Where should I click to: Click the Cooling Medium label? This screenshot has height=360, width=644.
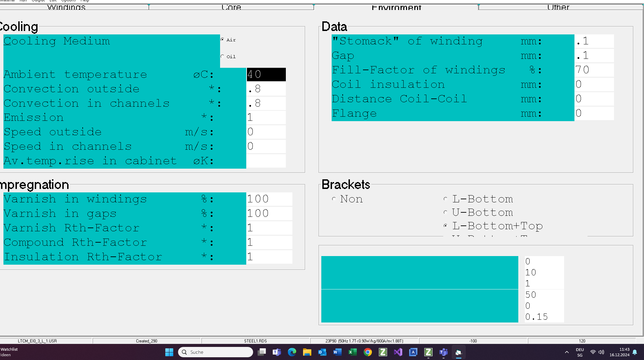pyautogui.click(x=56, y=41)
